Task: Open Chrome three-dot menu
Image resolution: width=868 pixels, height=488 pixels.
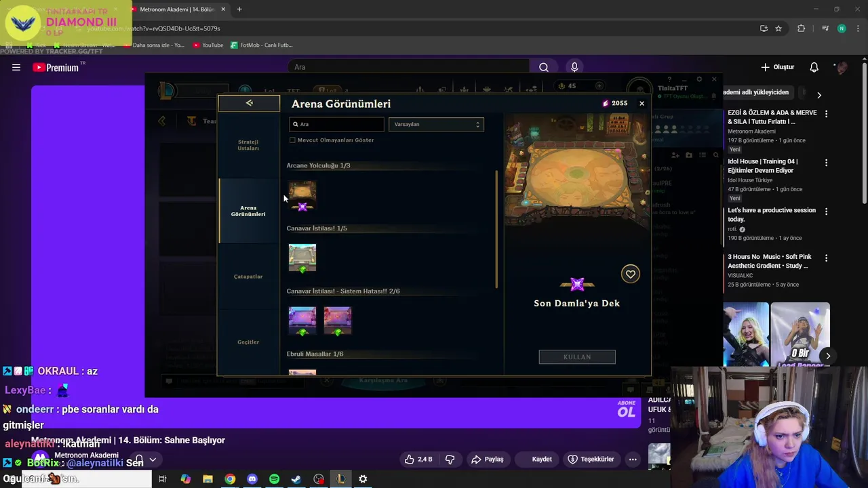Action: [856, 28]
